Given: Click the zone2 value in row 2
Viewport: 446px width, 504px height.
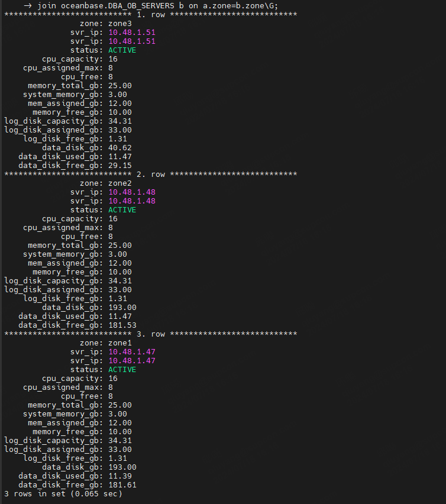Looking at the screenshot, I should pos(120,183).
